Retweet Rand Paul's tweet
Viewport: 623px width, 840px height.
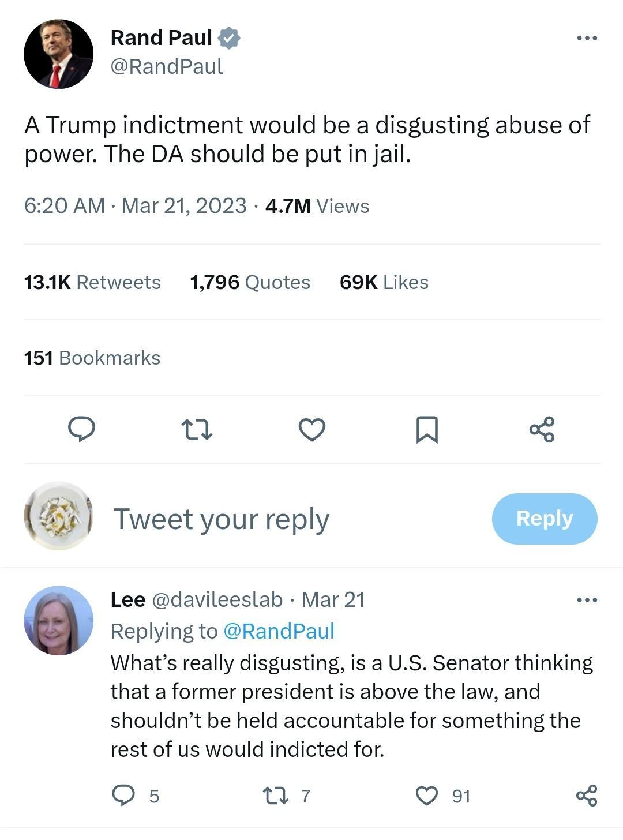[197, 430]
